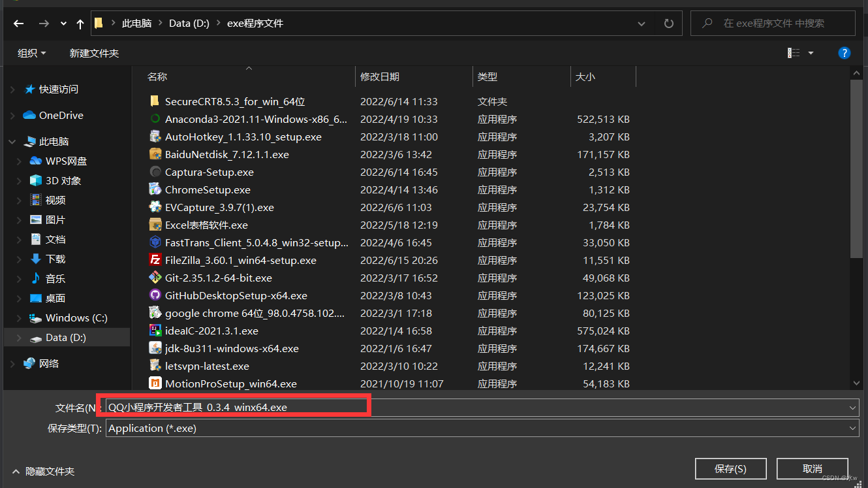This screenshot has width=868, height=488.
Task: Select SecureCRT8.5.3 folder icon
Action: pos(155,101)
